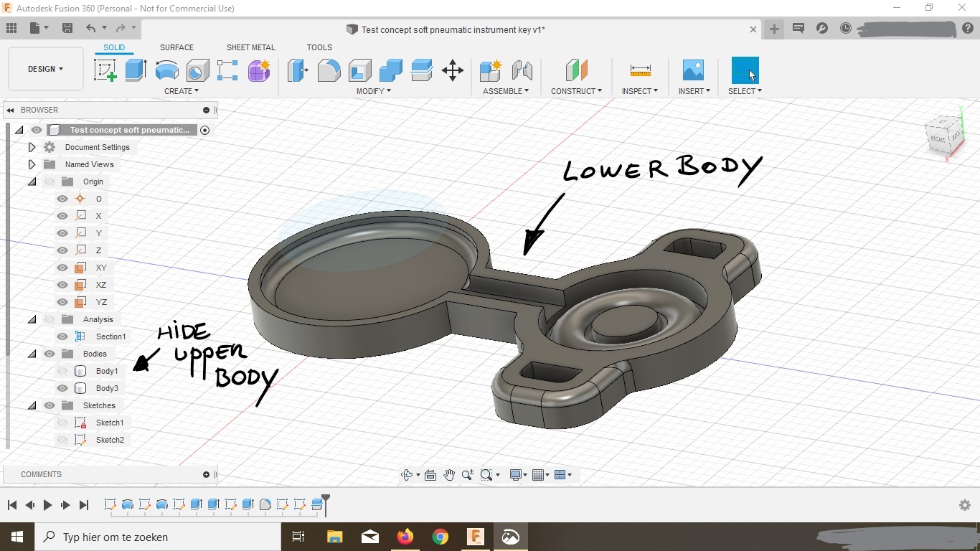The width and height of the screenshot is (980, 551).
Task: Open the MODIFY dropdown menu
Action: click(374, 91)
